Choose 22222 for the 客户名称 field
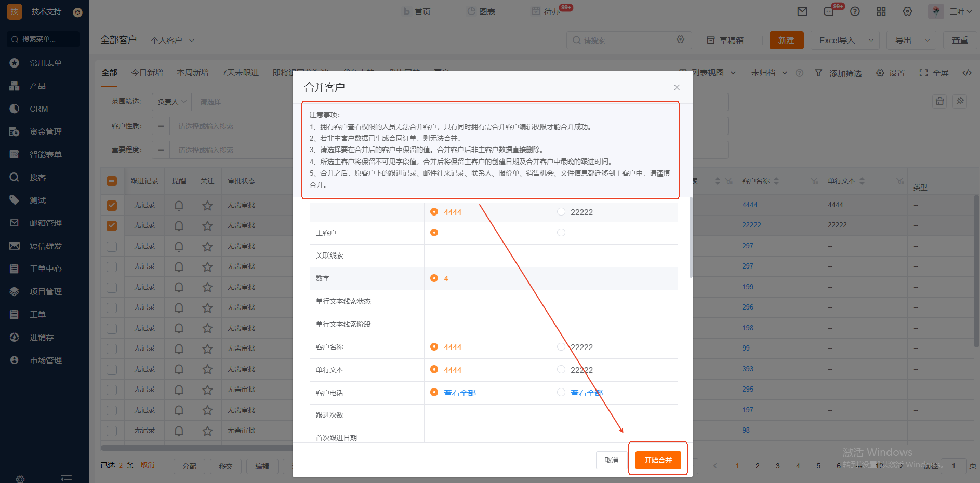Screen dimensions: 980x483 (561, 347)
